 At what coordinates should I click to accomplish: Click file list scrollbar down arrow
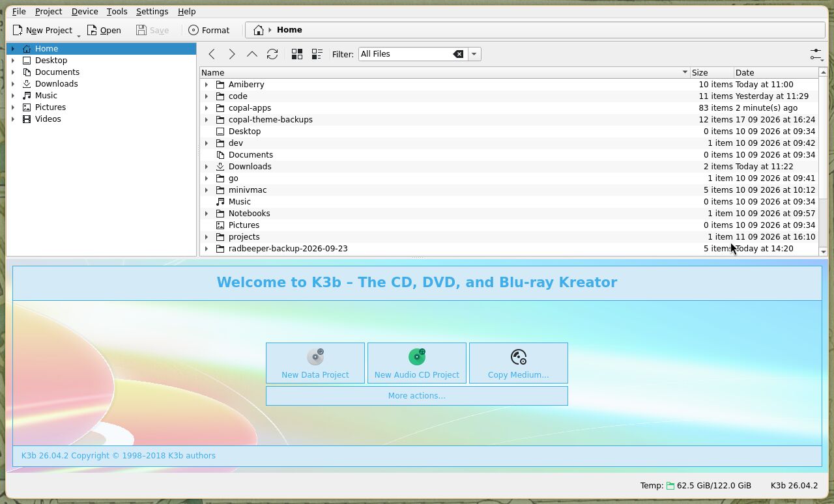pos(823,251)
